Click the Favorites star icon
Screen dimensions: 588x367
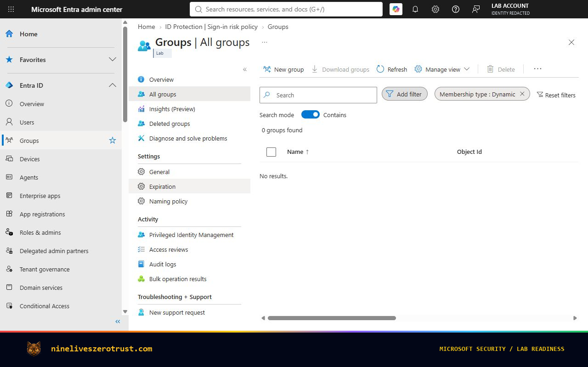pyautogui.click(x=9, y=60)
